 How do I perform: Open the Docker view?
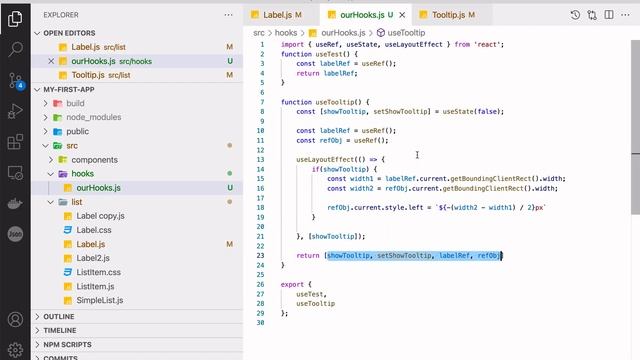(x=15, y=203)
